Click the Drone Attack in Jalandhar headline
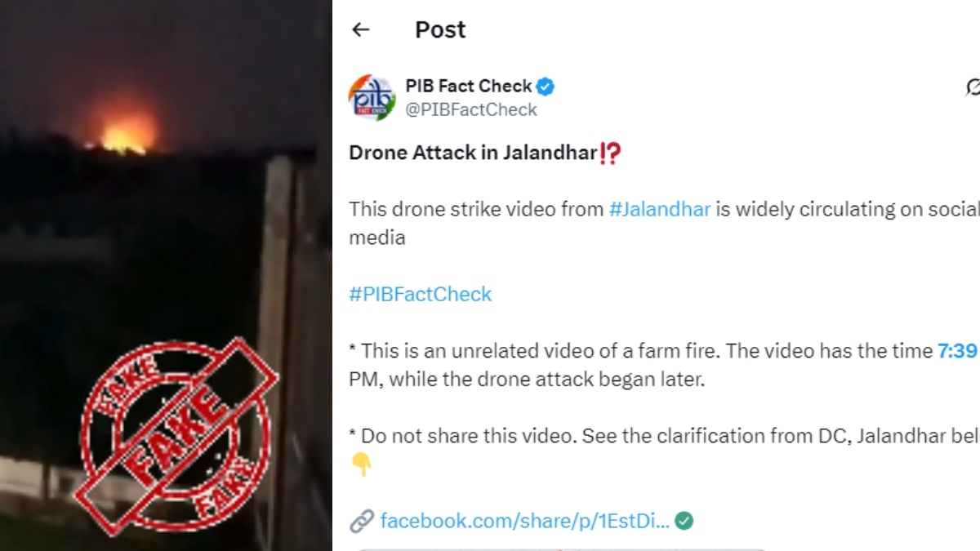The height and width of the screenshot is (551, 980). pos(474,153)
